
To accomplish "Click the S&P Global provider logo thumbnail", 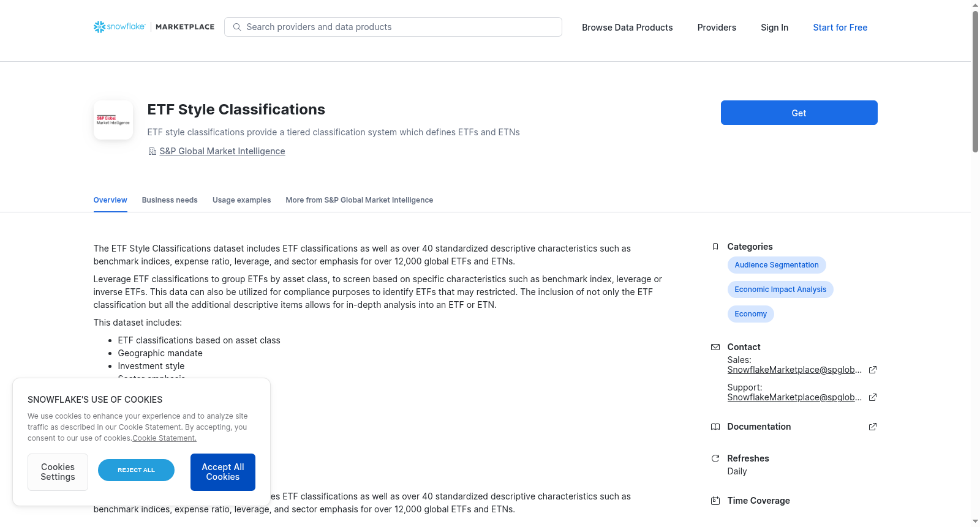I will [x=113, y=120].
